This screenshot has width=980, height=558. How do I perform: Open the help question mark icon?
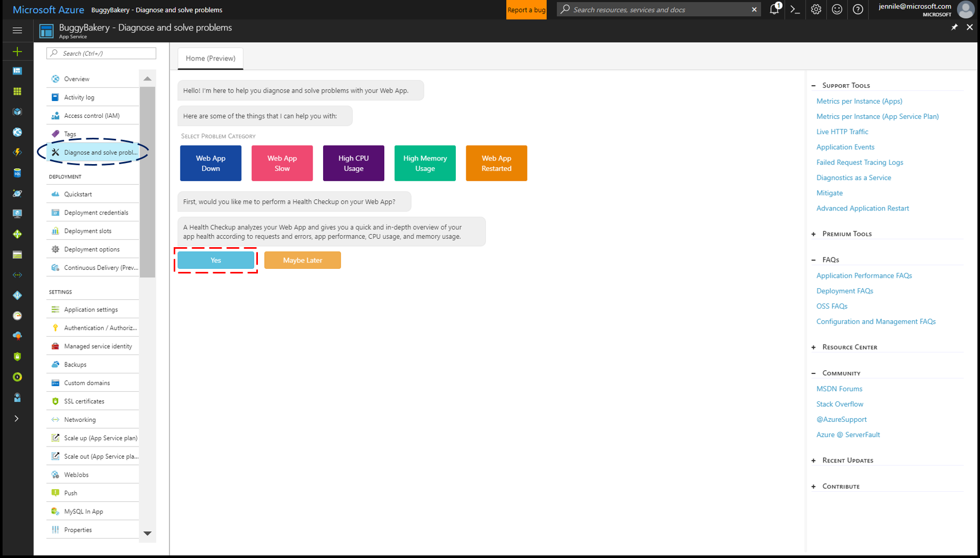(858, 9)
